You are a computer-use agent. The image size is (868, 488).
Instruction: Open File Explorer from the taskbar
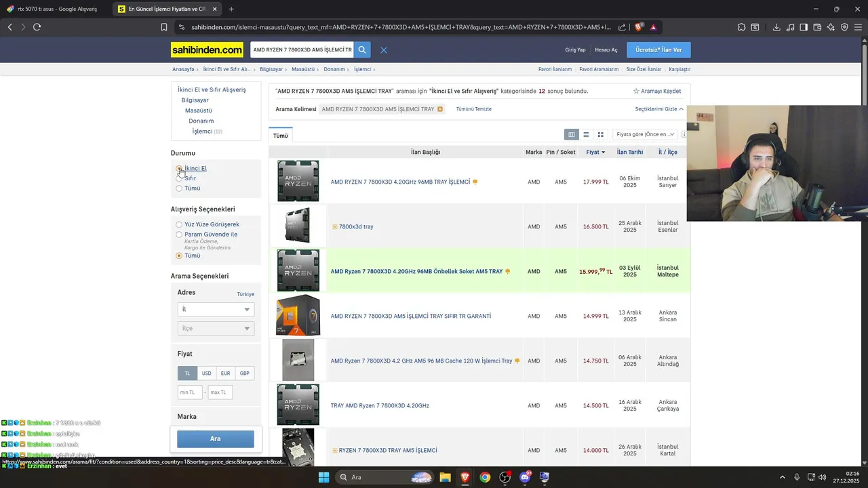[445, 477]
